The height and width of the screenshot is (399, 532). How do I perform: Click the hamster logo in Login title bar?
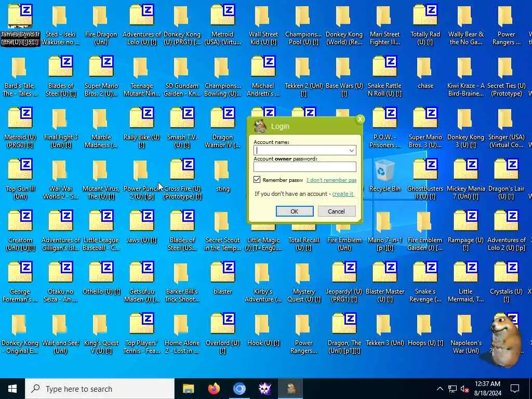pos(260,126)
